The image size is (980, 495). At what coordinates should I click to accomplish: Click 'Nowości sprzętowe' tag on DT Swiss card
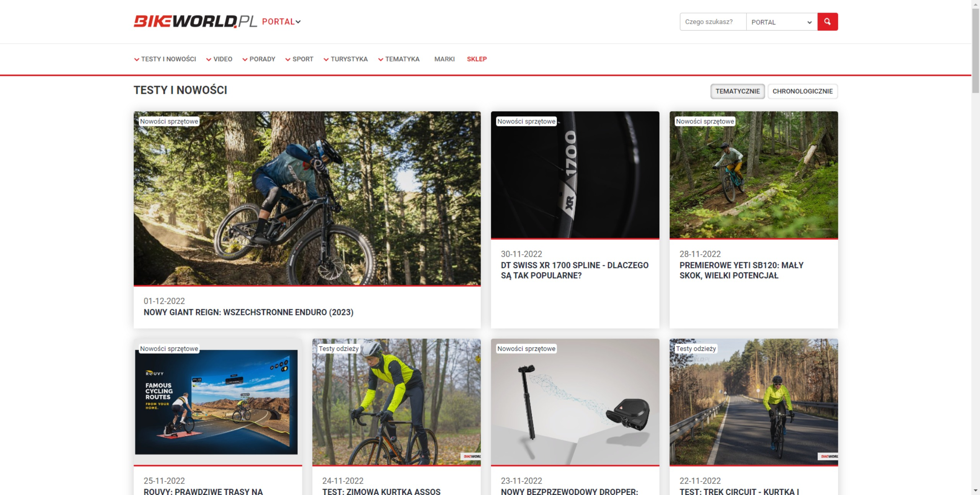526,121
